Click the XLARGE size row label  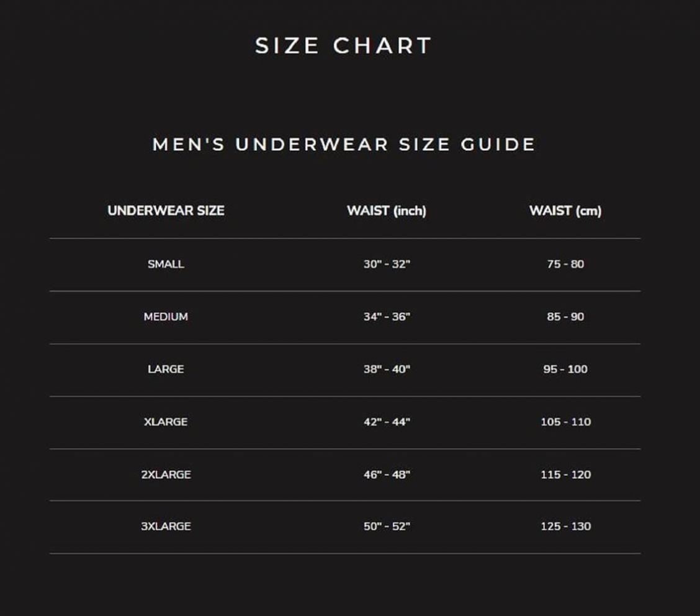point(166,422)
